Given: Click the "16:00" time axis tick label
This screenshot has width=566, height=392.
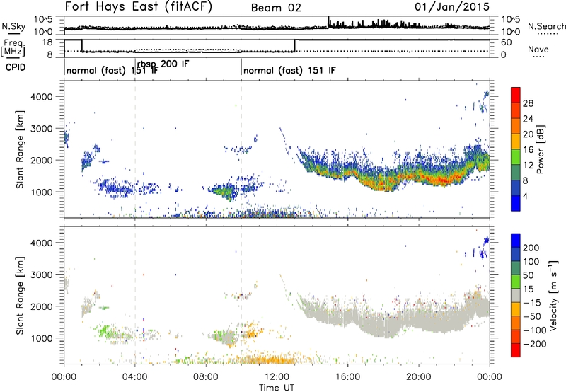Looking at the screenshot, I should tap(348, 377).
